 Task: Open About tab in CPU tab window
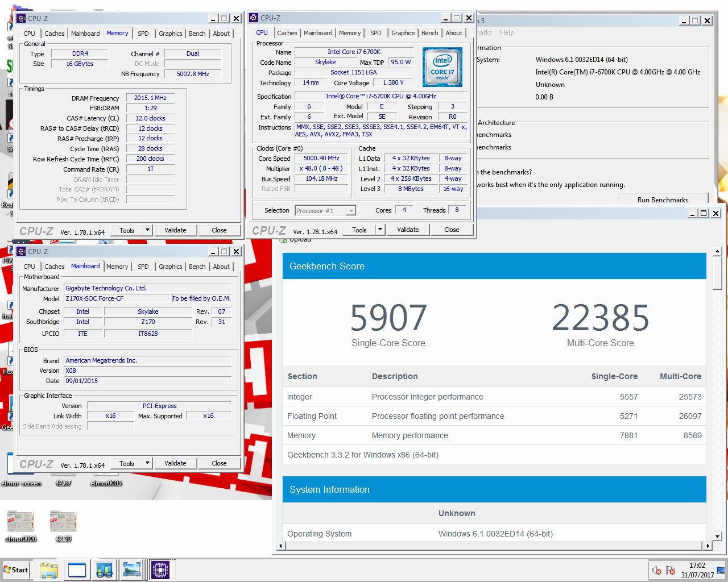[x=454, y=33]
